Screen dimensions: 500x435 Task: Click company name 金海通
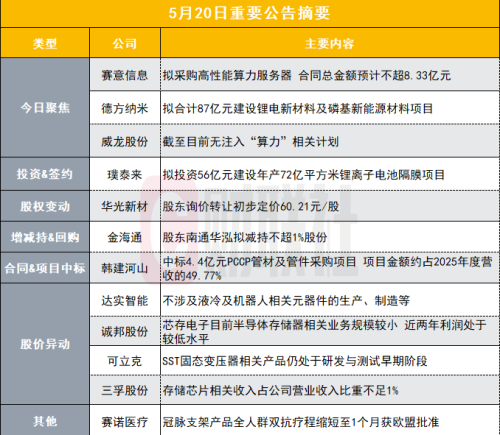(125, 237)
